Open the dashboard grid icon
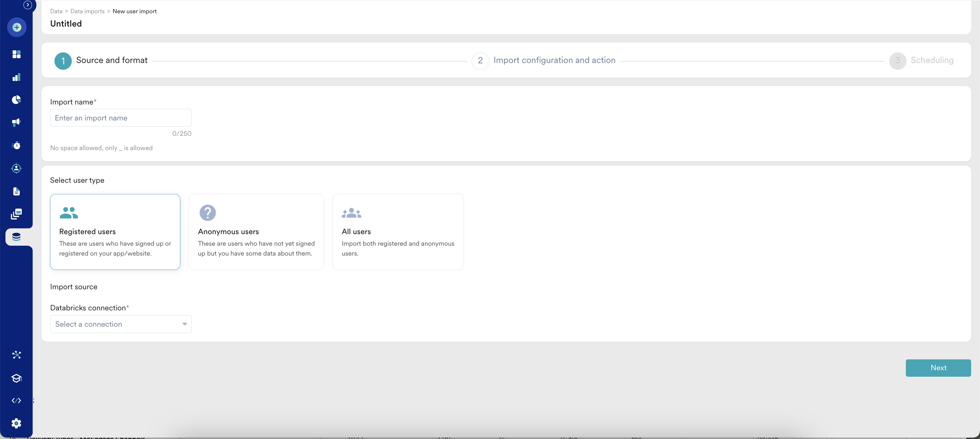This screenshot has width=980, height=439. coord(16,54)
